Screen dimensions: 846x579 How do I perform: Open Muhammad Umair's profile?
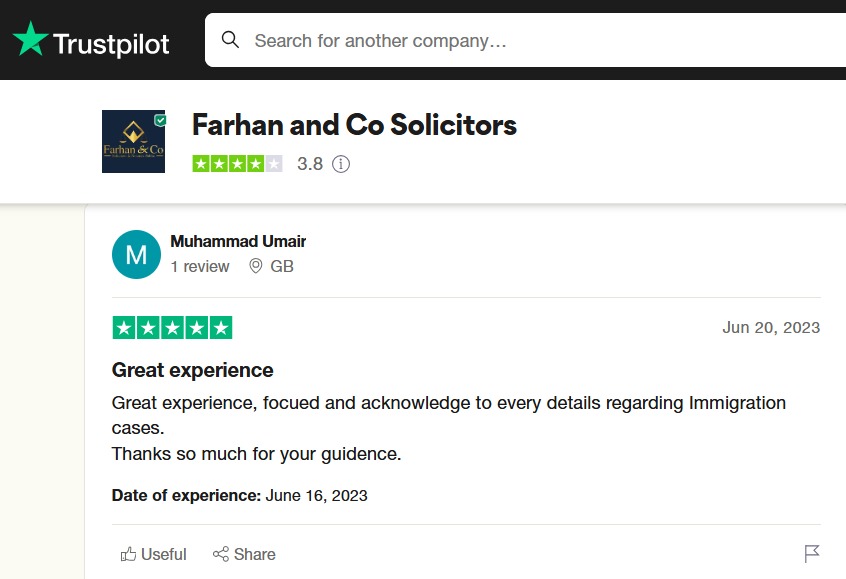(238, 241)
